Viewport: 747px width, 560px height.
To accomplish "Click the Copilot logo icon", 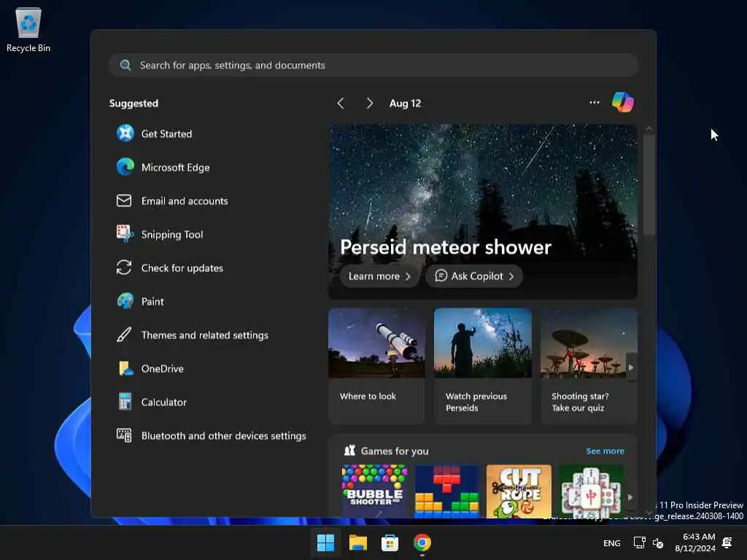I will pos(623,102).
